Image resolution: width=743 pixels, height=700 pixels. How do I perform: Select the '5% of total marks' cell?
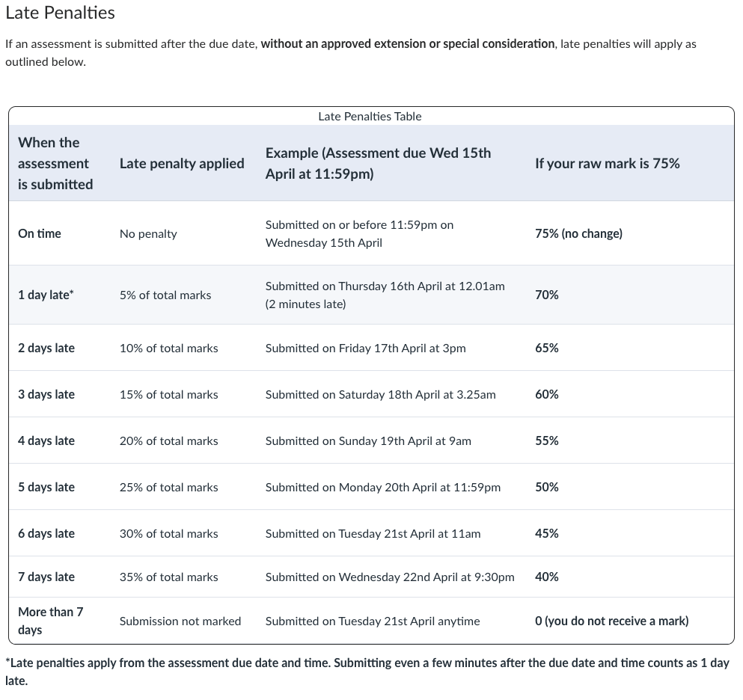[165, 295]
